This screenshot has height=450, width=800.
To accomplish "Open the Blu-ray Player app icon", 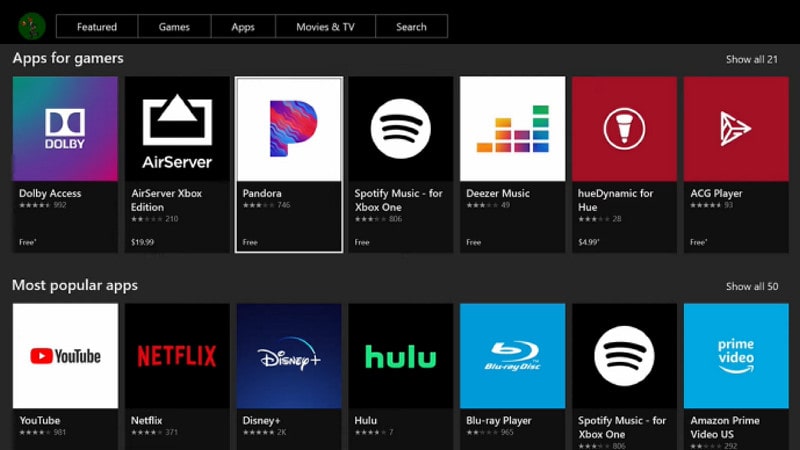I will pyautogui.click(x=512, y=356).
